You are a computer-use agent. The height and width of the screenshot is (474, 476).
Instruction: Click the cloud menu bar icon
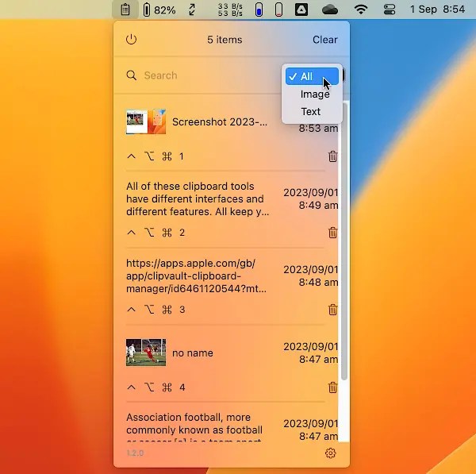pyautogui.click(x=330, y=10)
